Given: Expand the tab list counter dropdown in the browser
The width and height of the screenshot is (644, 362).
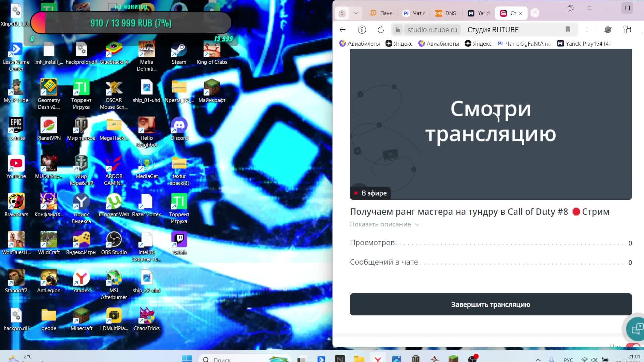Looking at the screenshot, I should (x=355, y=13).
